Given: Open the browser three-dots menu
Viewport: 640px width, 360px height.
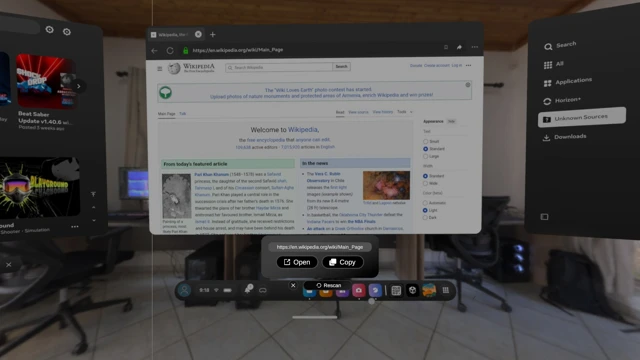Looking at the screenshot, I should (474, 47).
